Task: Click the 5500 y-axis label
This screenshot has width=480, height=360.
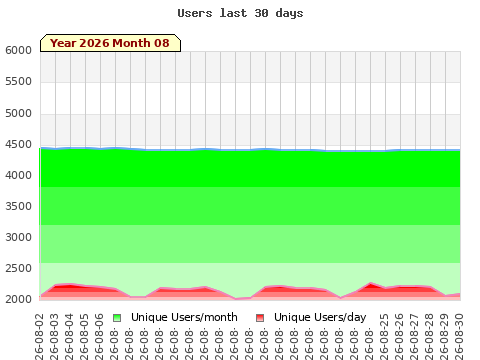Action: click(x=18, y=81)
